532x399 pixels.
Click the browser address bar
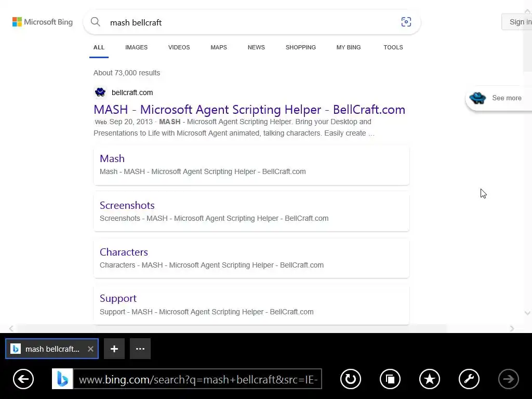(197, 379)
